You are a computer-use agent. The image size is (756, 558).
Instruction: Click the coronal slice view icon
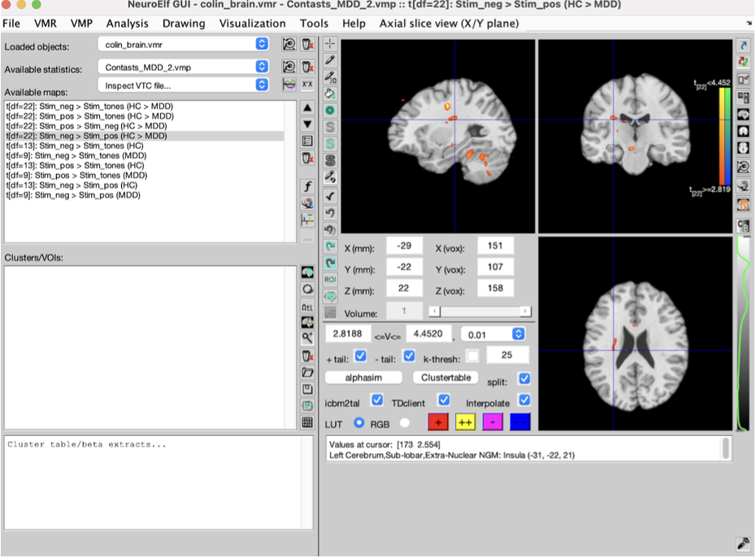tap(743, 131)
